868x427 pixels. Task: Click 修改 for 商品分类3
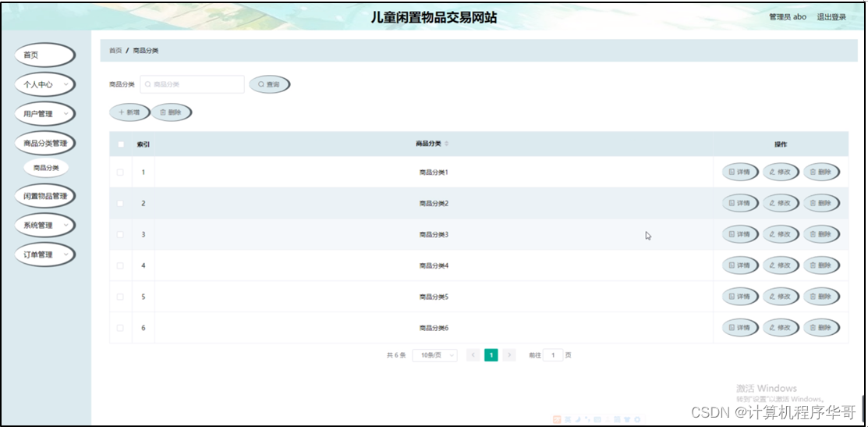coord(781,234)
